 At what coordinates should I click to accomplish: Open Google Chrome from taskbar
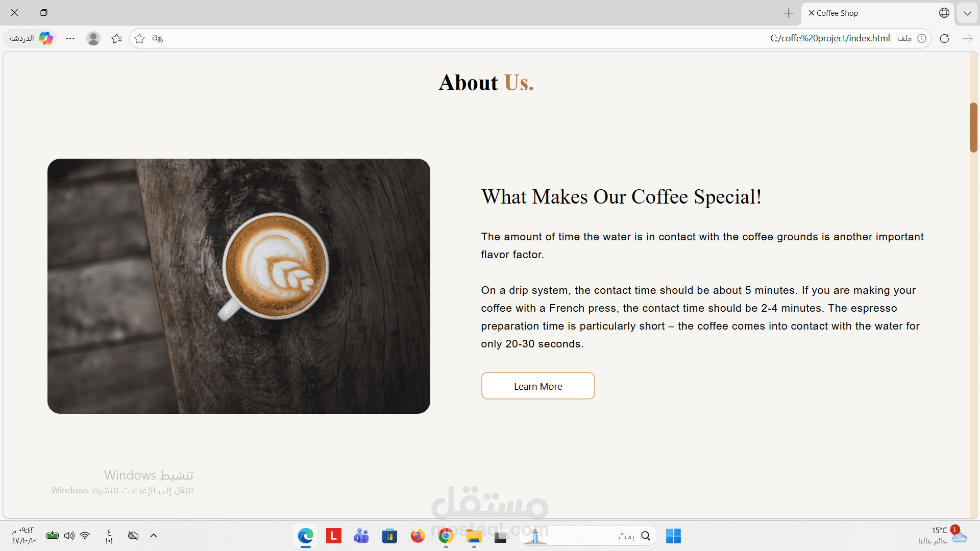click(446, 536)
